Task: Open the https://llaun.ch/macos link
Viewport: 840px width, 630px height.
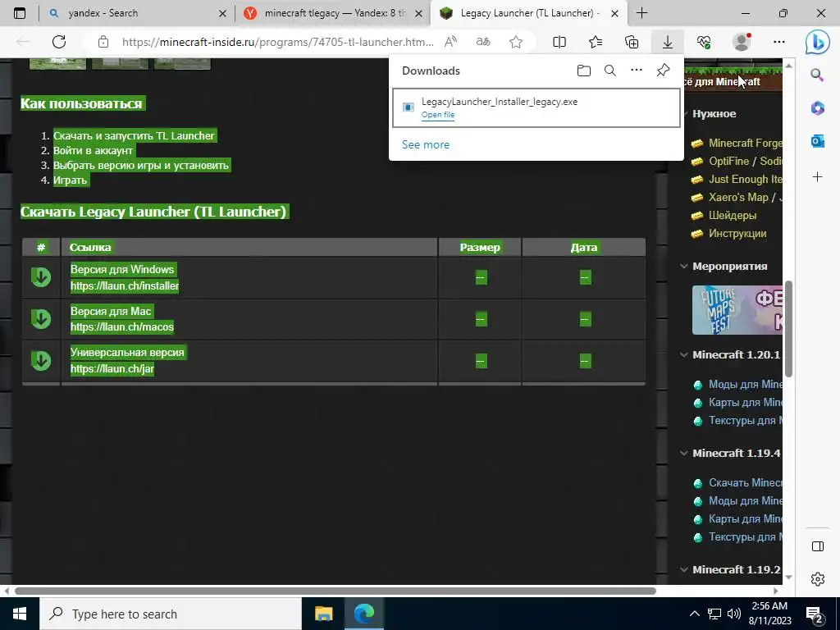Action: [x=122, y=326]
